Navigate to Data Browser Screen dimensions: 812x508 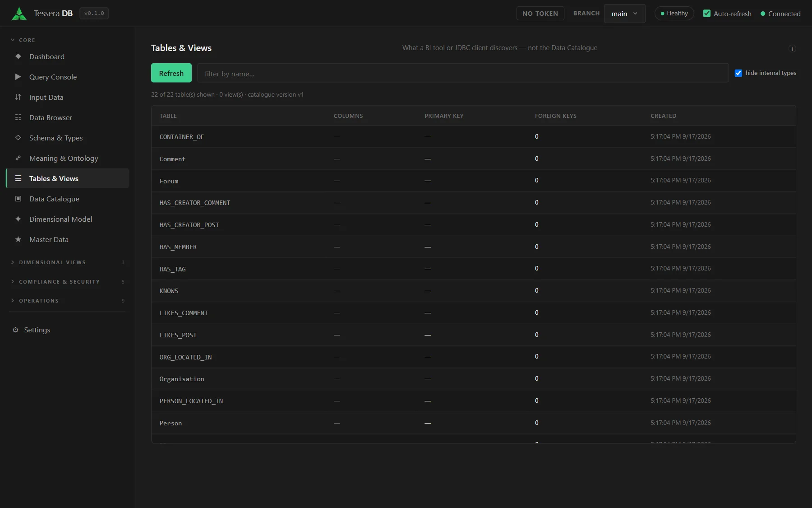68,117
